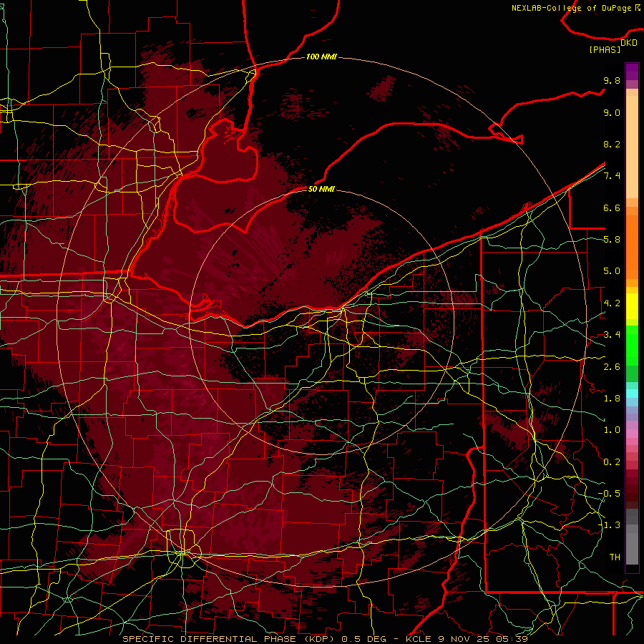Click the 1.8 legend value
This screenshot has height=644, width=644.
(x=612, y=399)
